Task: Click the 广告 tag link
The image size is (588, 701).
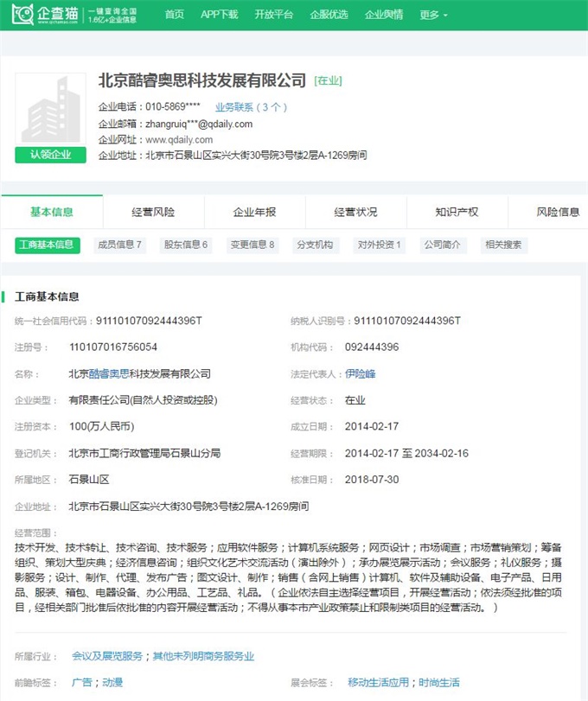Action: [82, 683]
